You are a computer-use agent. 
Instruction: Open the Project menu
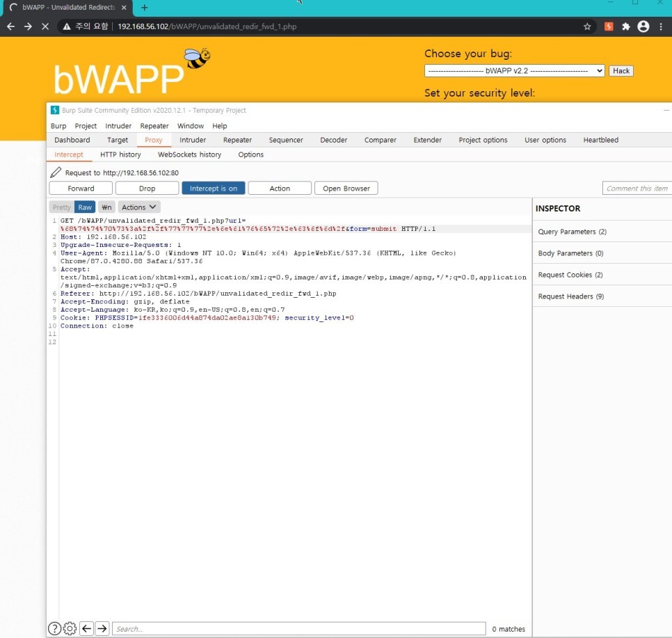point(86,126)
